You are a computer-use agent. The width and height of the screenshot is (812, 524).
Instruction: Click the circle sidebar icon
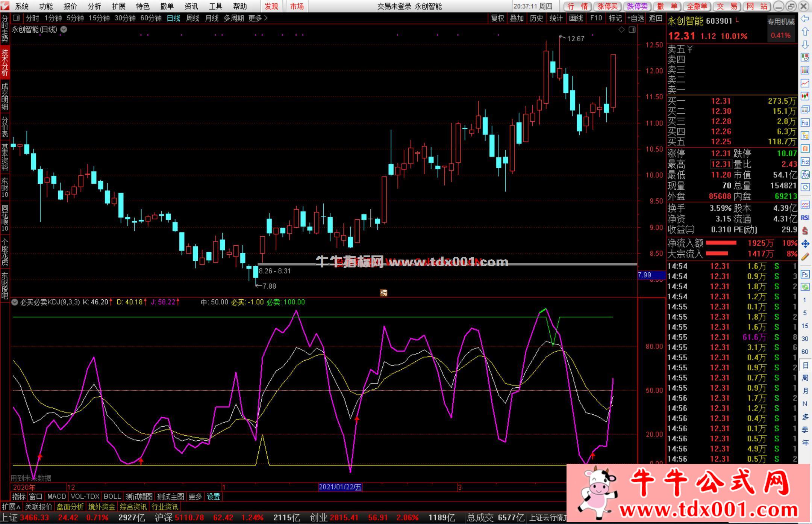(805, 187)
